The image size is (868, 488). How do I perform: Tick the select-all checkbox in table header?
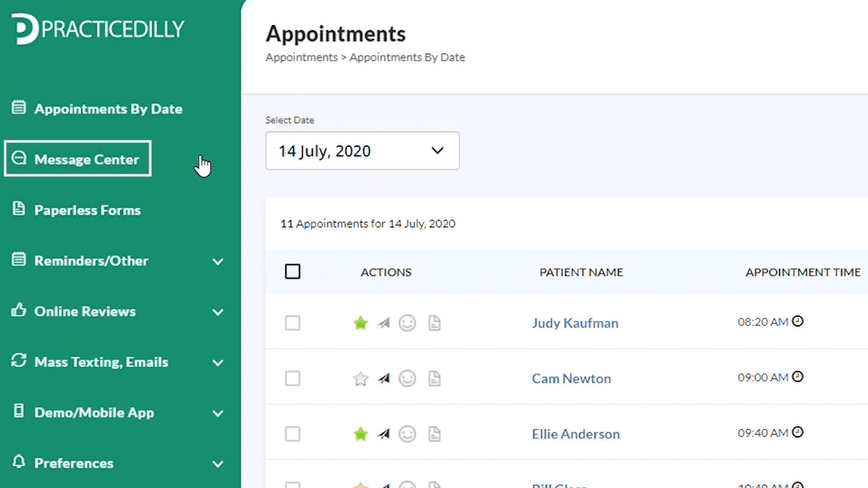tap(292, 272)
